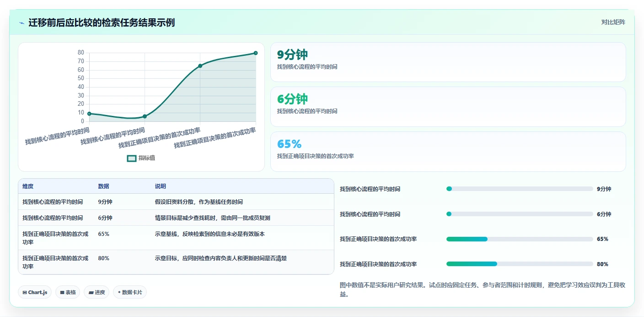Click the 9分钟 label beside the progress bar
The width and height of the screenshot is (644, 317).
(604, 189)
